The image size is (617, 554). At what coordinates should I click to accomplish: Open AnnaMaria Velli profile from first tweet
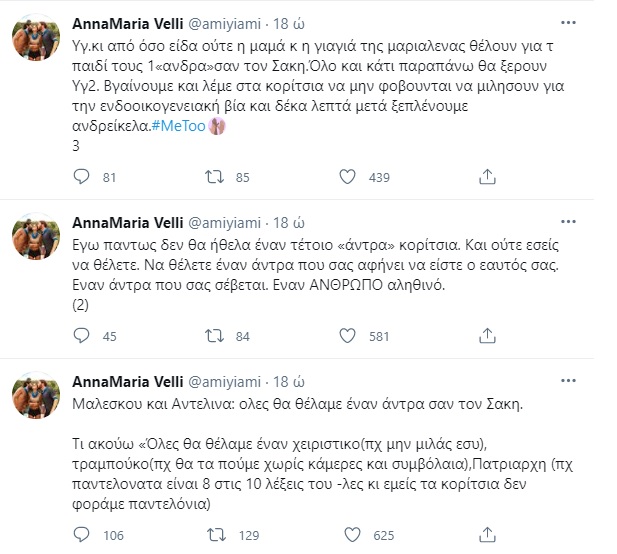click(x=128, y=24)
